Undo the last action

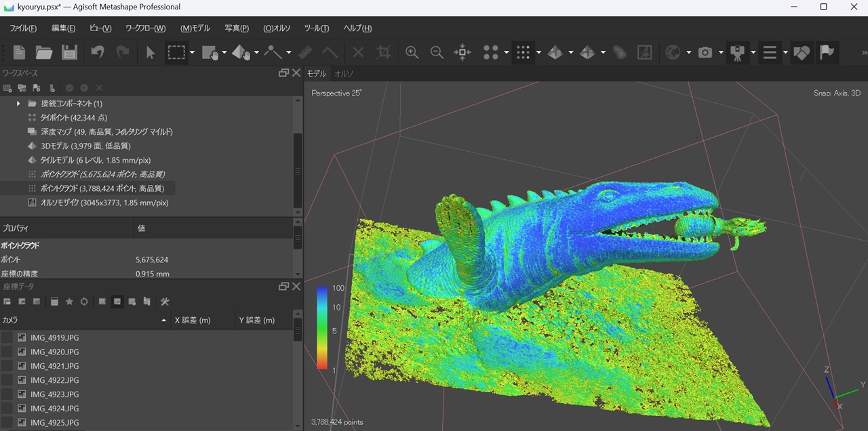point(98,52)
